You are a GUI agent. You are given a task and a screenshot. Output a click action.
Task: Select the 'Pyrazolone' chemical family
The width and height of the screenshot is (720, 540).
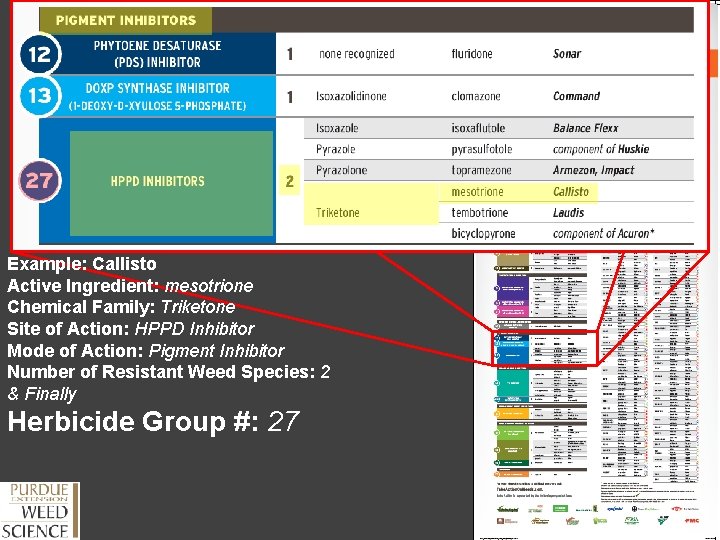pos(342,170)
